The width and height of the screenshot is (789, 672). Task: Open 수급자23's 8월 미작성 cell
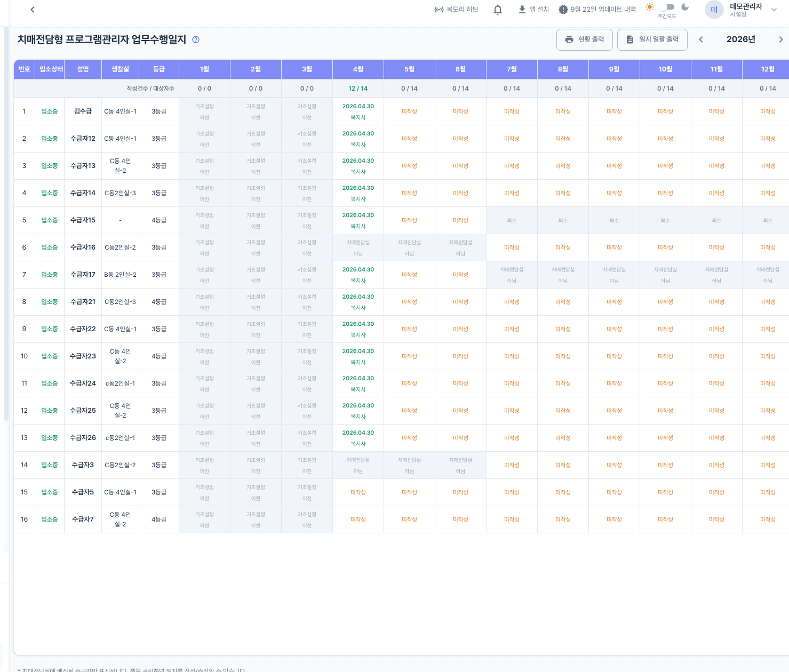tap(563, 356)
